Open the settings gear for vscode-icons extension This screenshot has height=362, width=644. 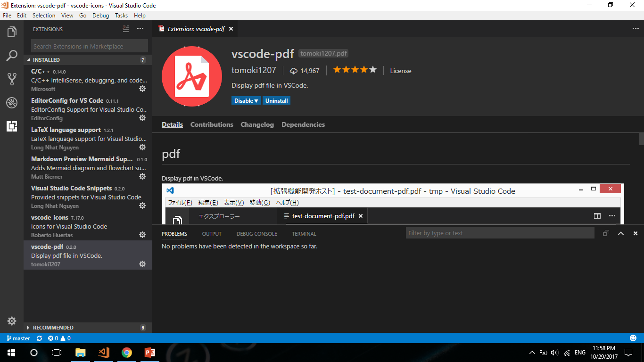[x=142, y=235]
